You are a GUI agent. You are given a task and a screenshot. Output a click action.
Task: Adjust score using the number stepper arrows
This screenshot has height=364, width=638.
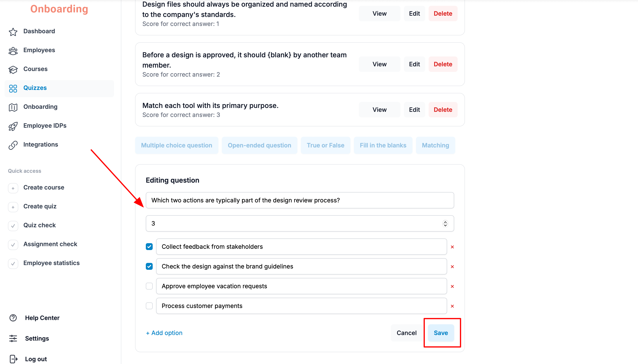[445, 223]
